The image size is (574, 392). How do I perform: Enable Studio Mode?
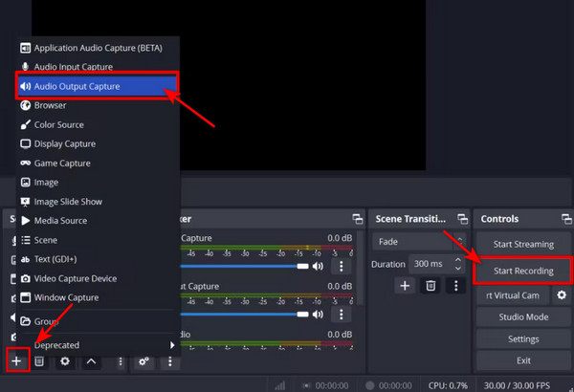click(523, 317)
